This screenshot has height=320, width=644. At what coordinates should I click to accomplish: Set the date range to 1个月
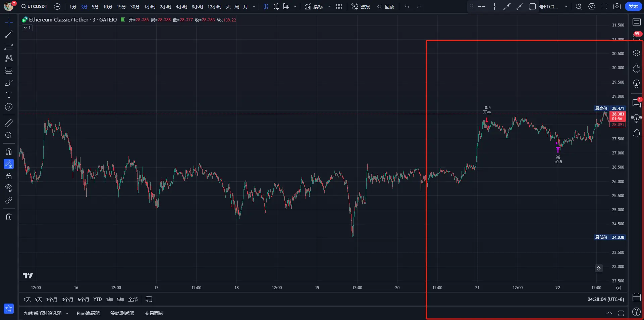coord(52,300)
